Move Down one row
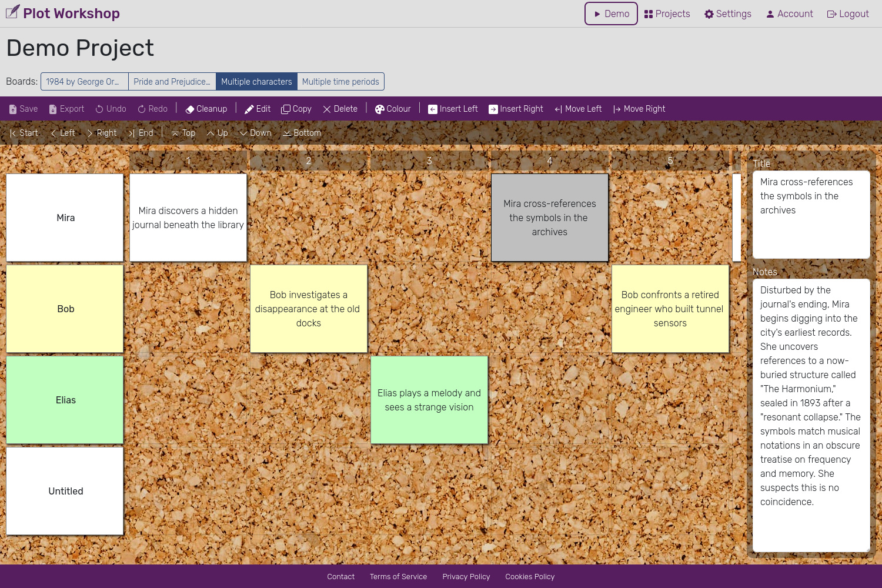Screen dimensions: 882x588 (x=255, y=133)
